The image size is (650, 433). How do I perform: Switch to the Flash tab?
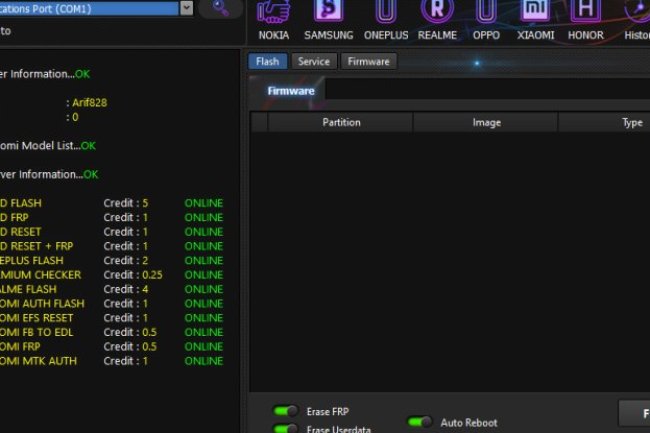point(267,62)
